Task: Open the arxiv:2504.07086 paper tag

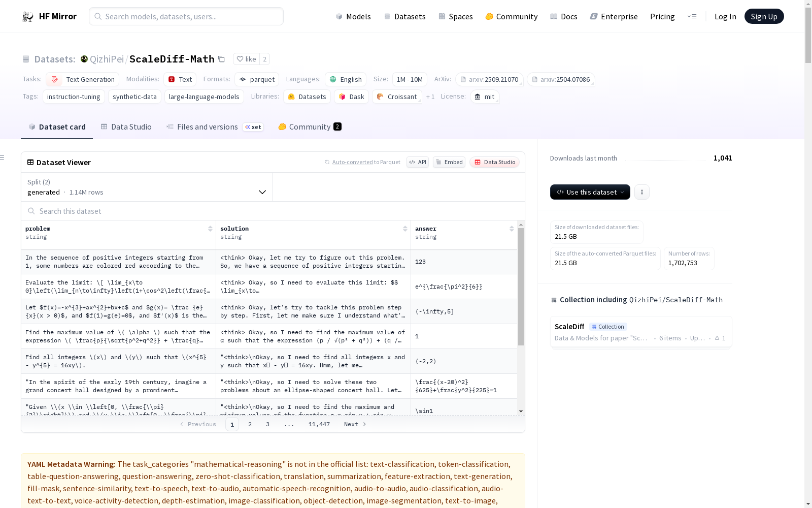Action: click(561, 79)
